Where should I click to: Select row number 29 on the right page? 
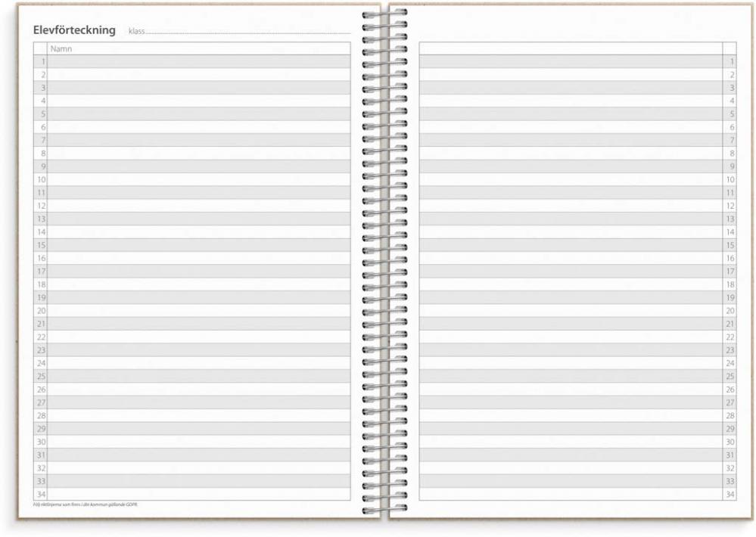pyautogui.click(x=730, y=429)
